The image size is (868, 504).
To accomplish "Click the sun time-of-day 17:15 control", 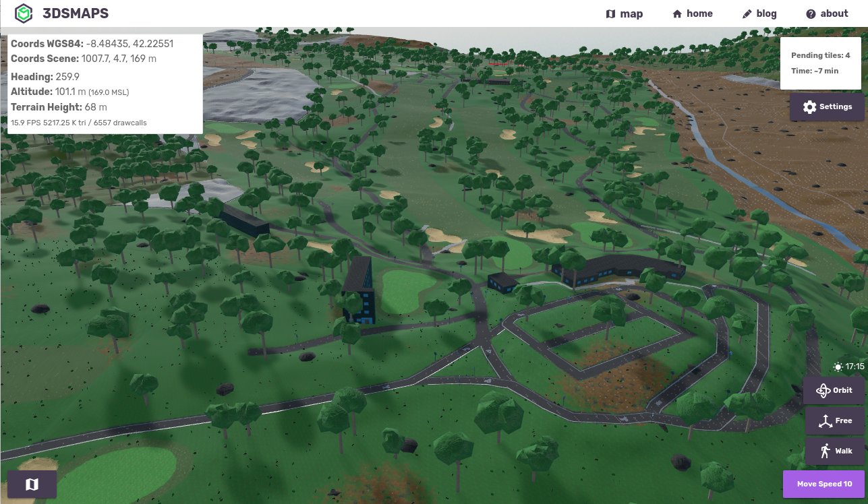I will 848,367.
